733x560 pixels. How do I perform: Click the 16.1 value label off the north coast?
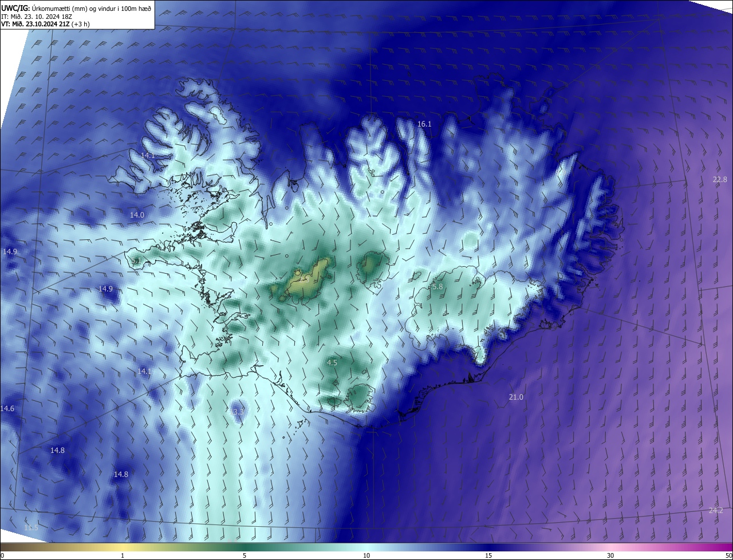[424, 124]
